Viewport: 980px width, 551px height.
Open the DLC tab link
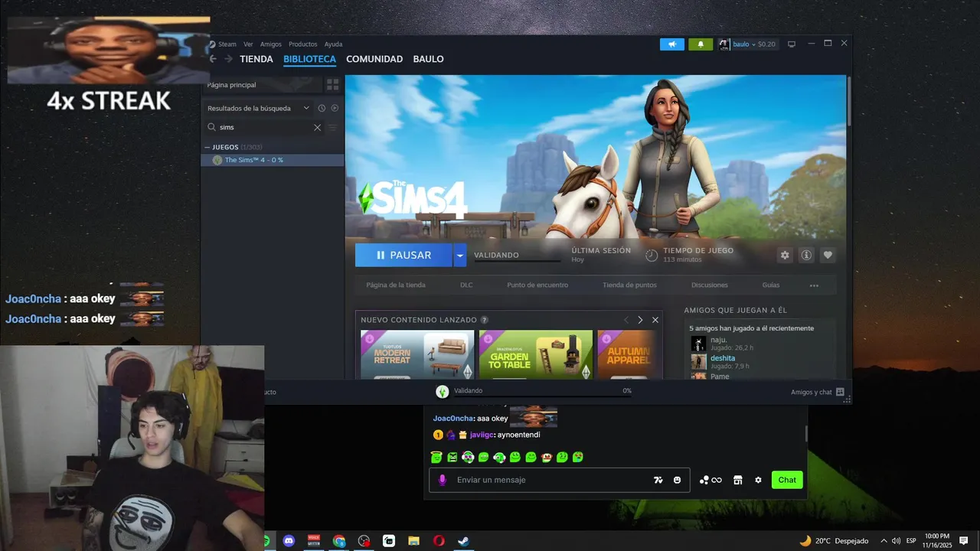466,285
